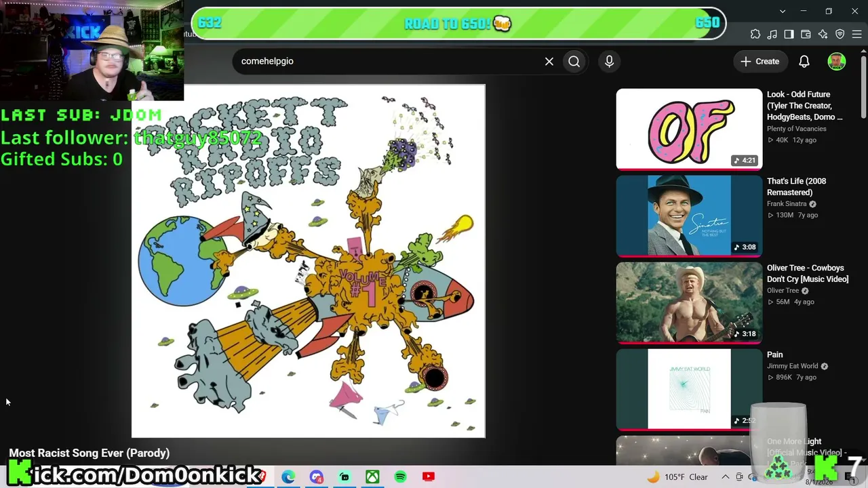Open the Odd Future video thumbnail
Viewport: 868px width, 488px height.
[x=689, y=129]
